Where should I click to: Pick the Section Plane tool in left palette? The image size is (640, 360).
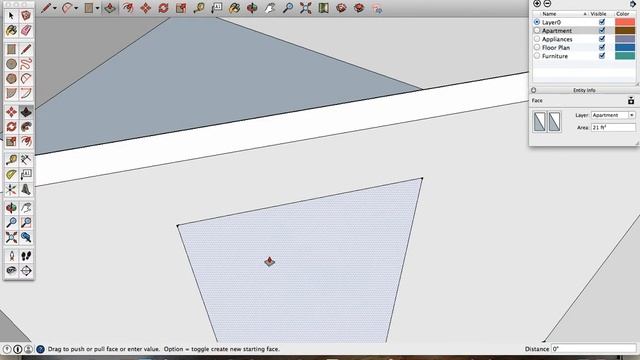point(26,271)
